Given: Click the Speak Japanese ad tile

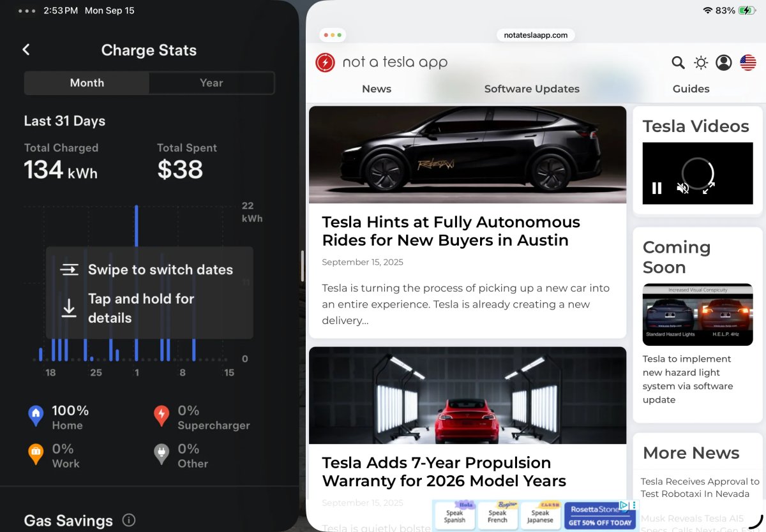Looking at the screenshot, I should [540, 515].
